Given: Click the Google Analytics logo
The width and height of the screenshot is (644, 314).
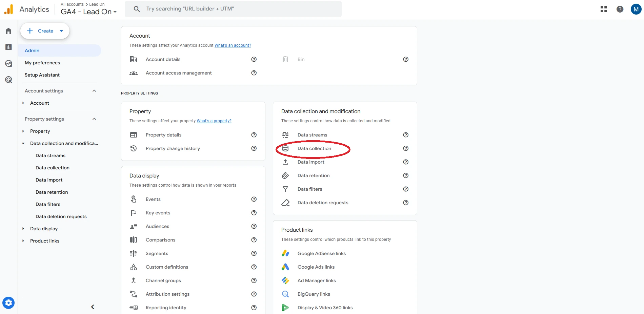Looking at the screenshot, I should 8,9.
